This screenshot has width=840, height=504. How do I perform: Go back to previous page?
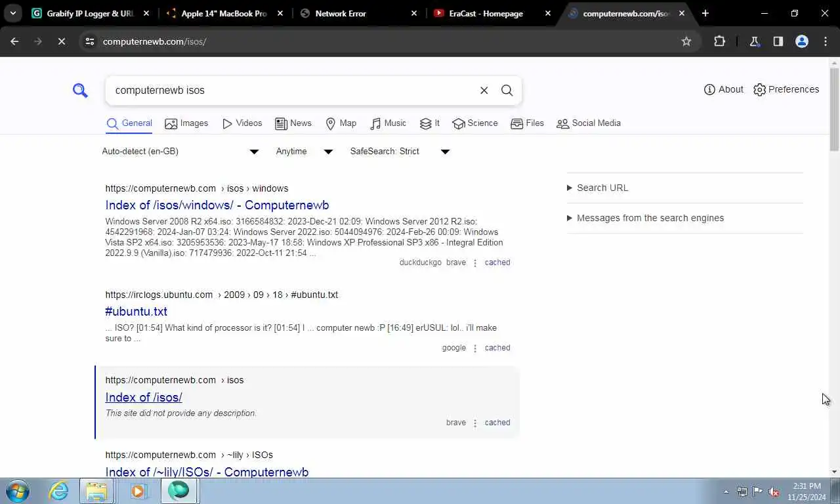(14, 41)
